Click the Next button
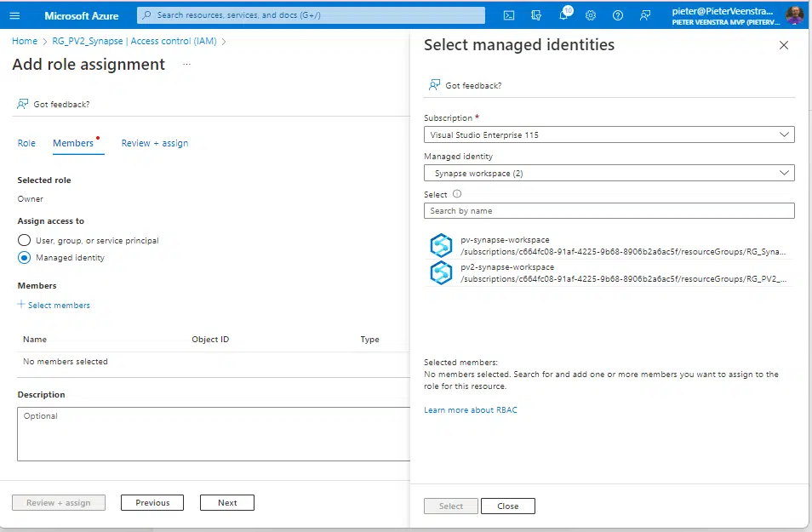 (x=227, y=502)
